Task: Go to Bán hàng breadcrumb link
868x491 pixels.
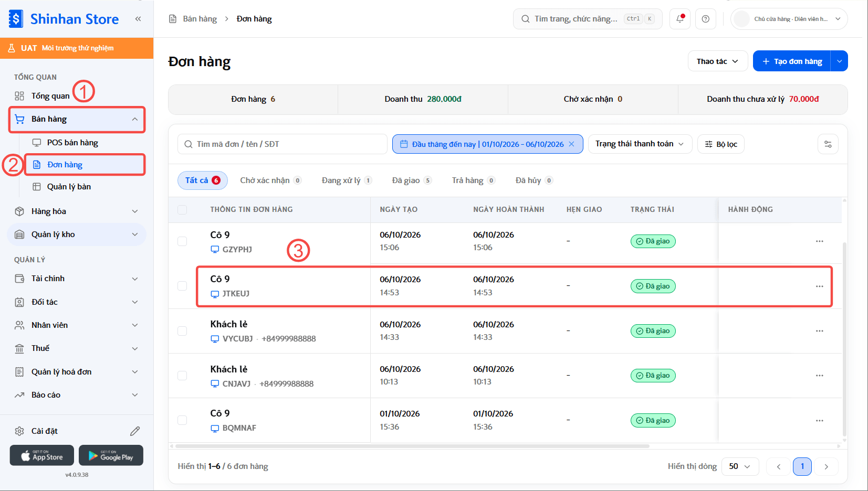Action: 200,19
